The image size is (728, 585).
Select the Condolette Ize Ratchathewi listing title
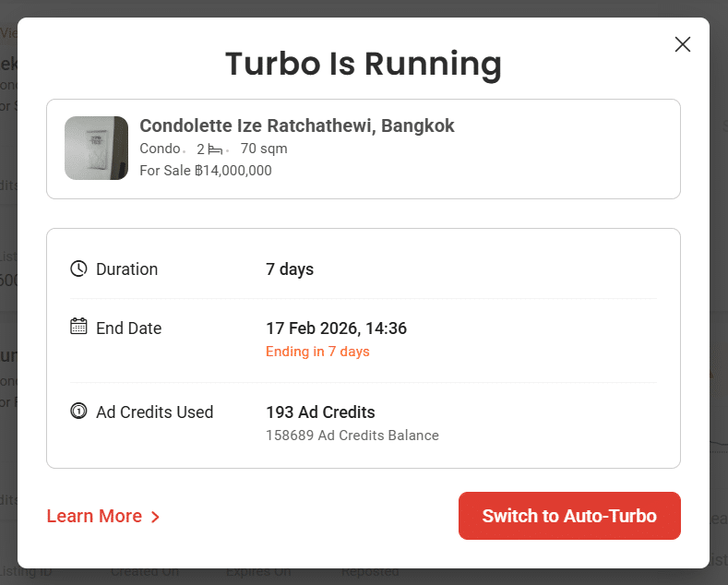click(296, 125)
